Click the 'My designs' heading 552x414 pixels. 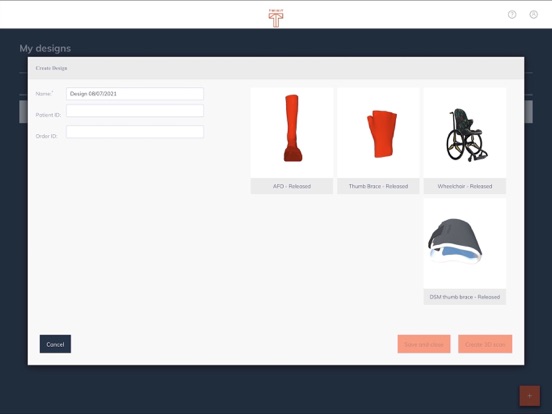[x=45, y=48]
